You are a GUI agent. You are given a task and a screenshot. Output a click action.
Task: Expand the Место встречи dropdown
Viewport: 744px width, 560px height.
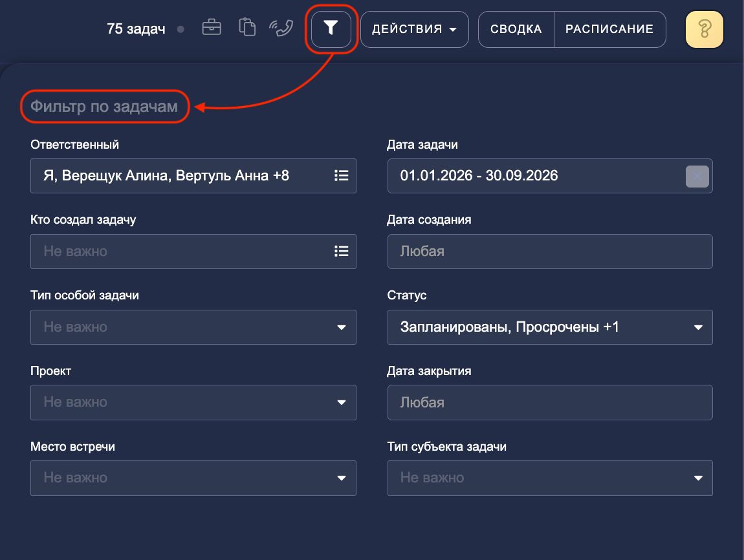(341, 478)
